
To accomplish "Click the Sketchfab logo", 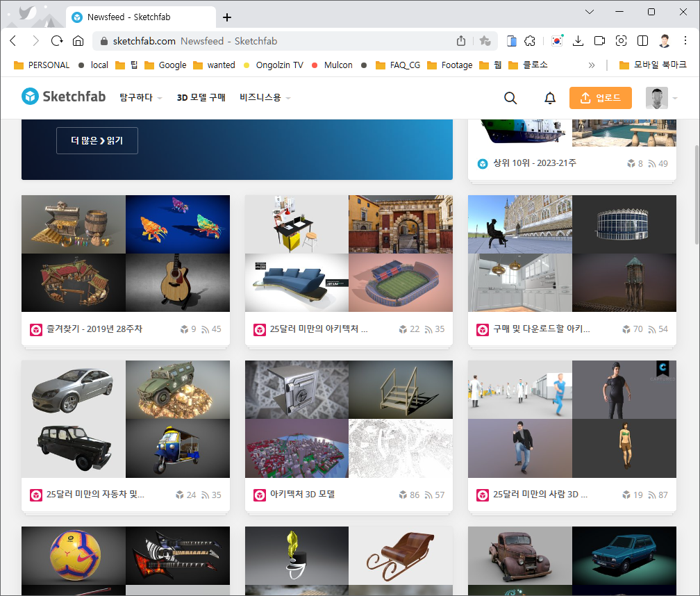I will 63,97.
